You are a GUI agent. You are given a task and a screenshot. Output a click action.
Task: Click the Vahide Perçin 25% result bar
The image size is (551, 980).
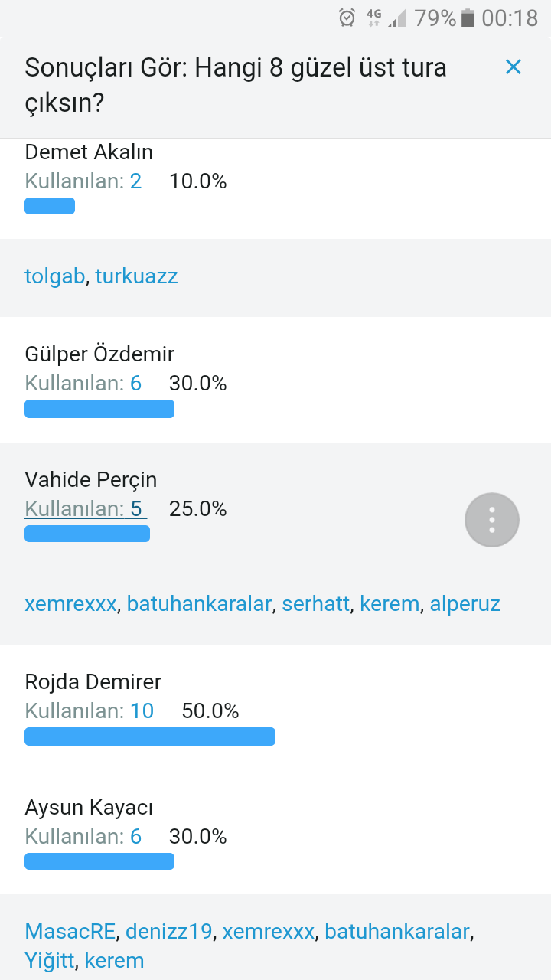click(87, 534)
